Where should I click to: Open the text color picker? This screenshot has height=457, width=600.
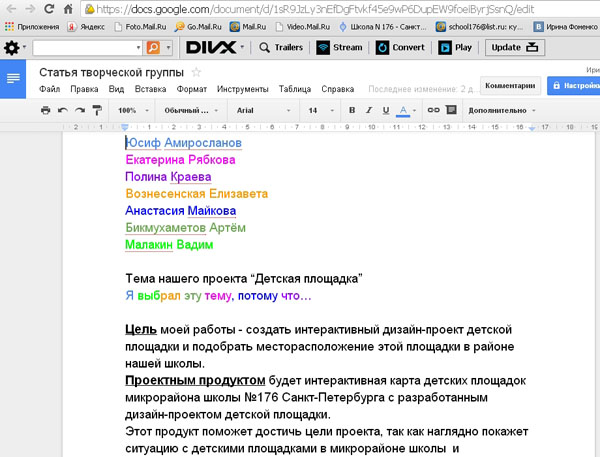(404, 110)
